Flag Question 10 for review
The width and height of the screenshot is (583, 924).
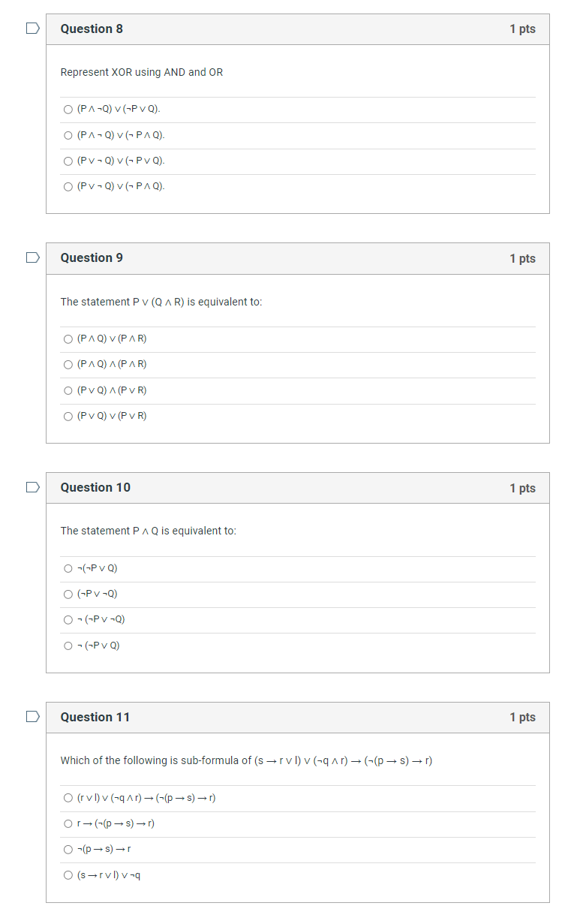31,486
